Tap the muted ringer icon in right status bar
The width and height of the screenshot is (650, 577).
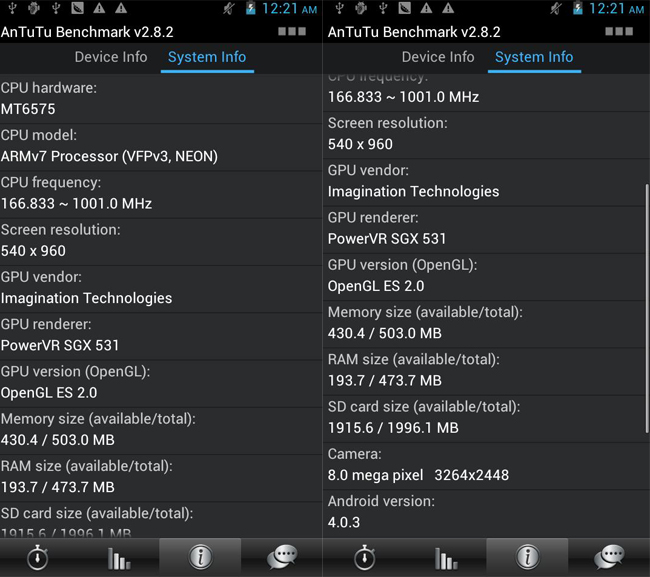555,8
